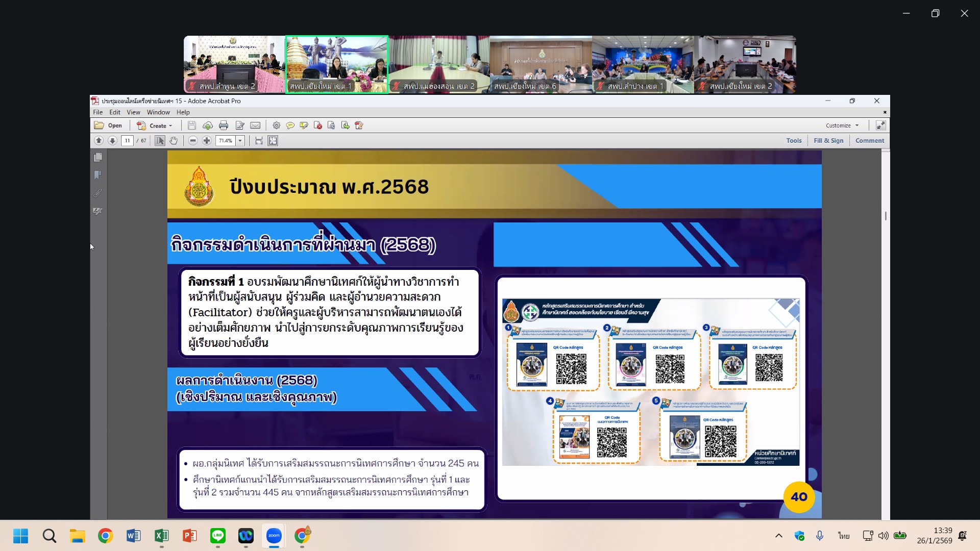The width and height of the screenshot is (980, 551).
Task: Click the Print icon in Acrobat toolbar
Action: pyautogui.click(x=224, y=126)
